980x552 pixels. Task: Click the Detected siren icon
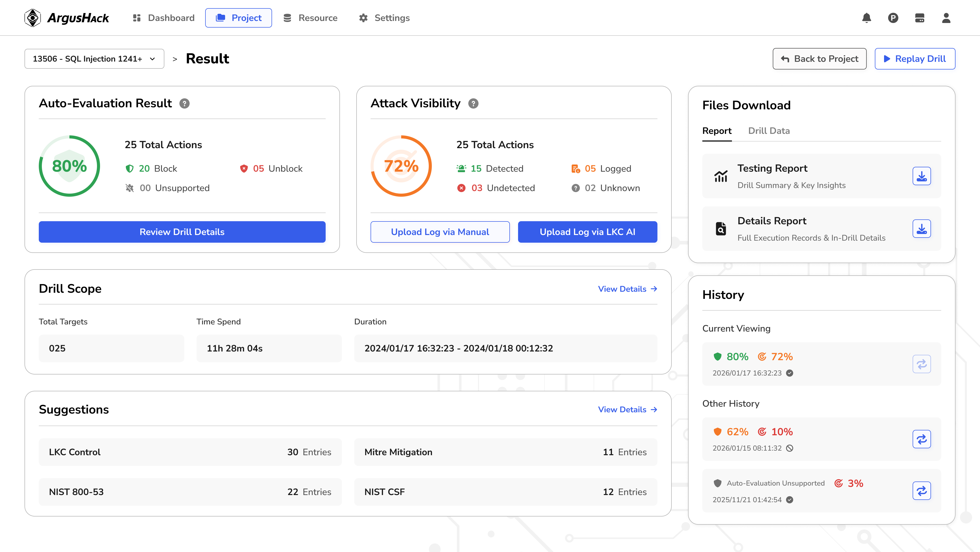[x=461, y=169]
